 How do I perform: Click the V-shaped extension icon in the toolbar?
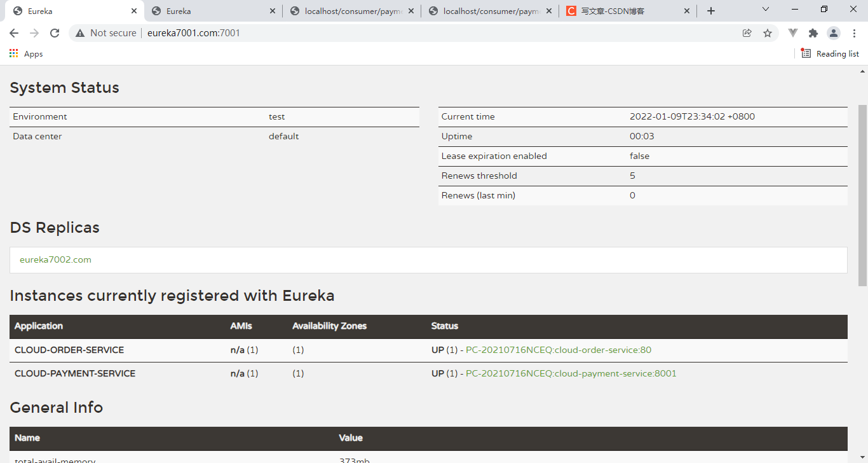[x=793, y=33]
